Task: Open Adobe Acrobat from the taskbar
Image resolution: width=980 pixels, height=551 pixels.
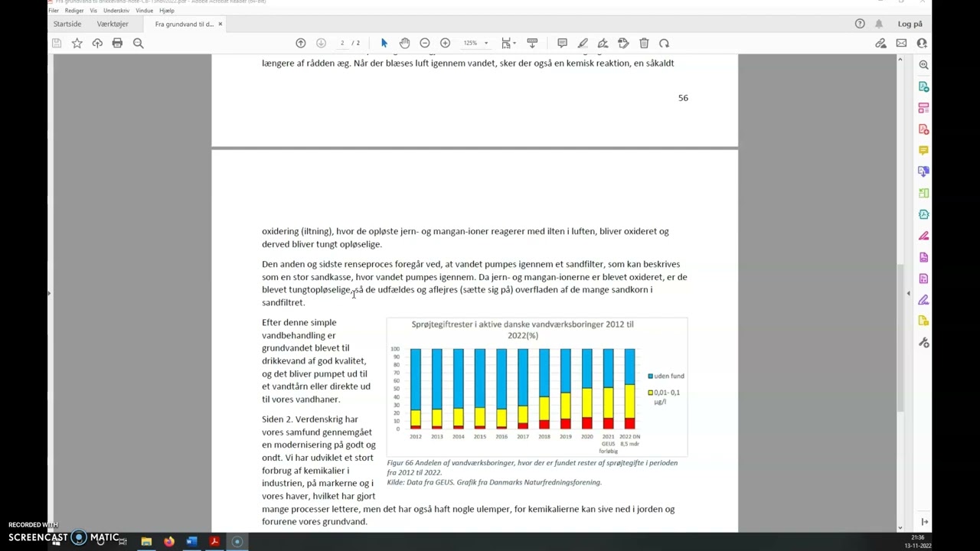Action: (214, 542)
